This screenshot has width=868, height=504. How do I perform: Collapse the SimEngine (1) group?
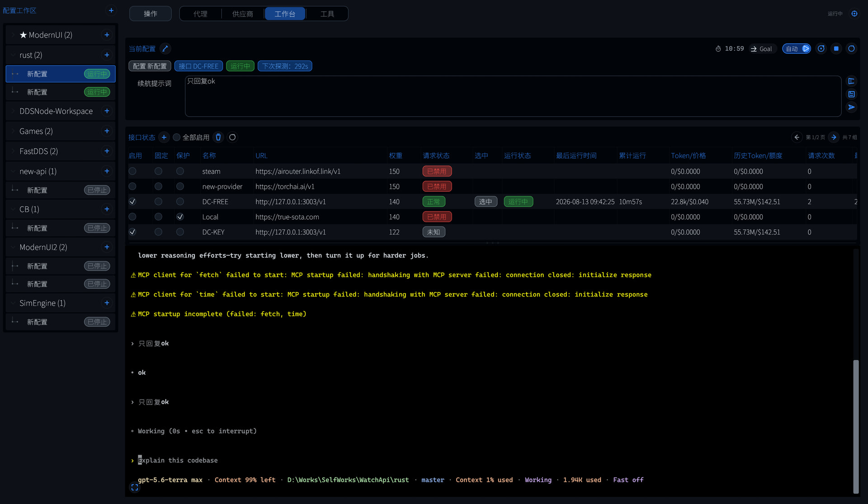(13, 303)
